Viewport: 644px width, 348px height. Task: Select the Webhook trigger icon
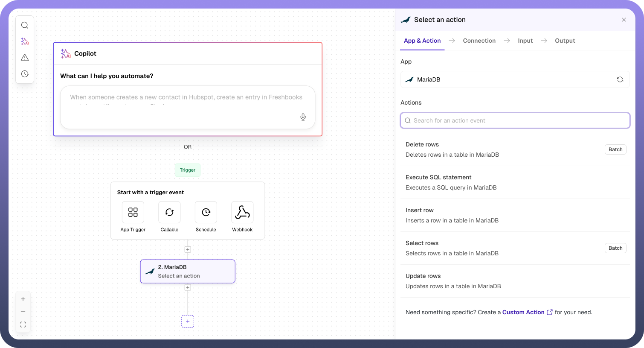(242, 212)
